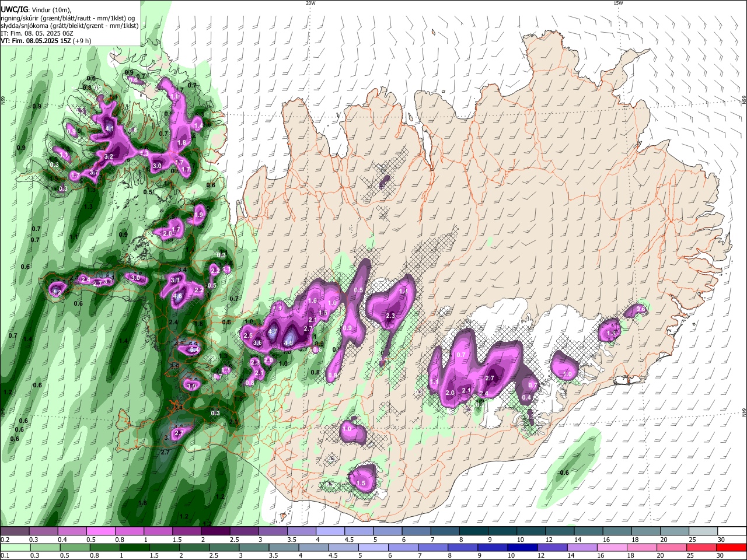Click the '0.2' label in the snow legend
747x560 pixels.
(x=5, y=540)
